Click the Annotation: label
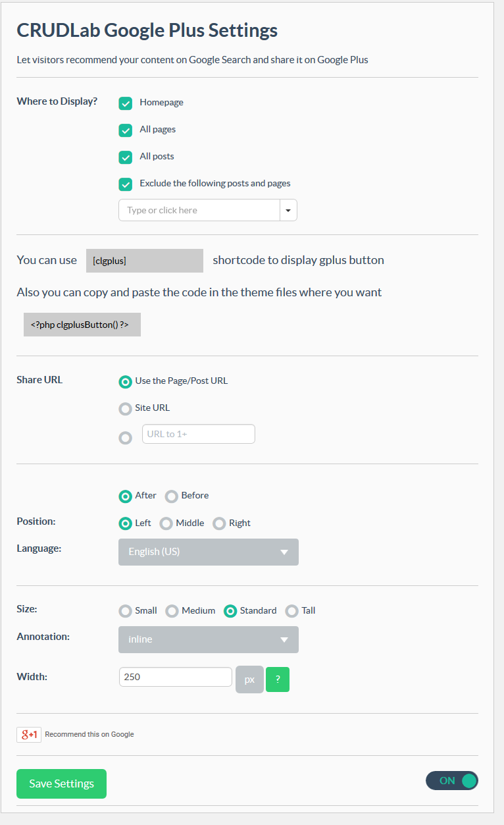 (43, 637)
